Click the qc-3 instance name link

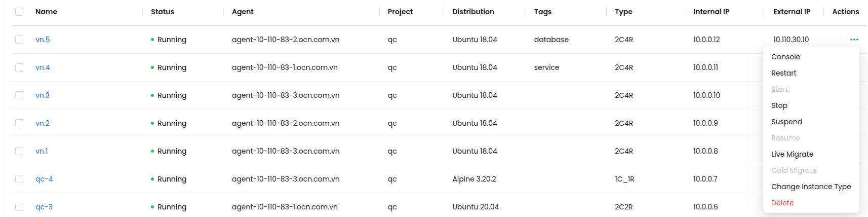44,207
